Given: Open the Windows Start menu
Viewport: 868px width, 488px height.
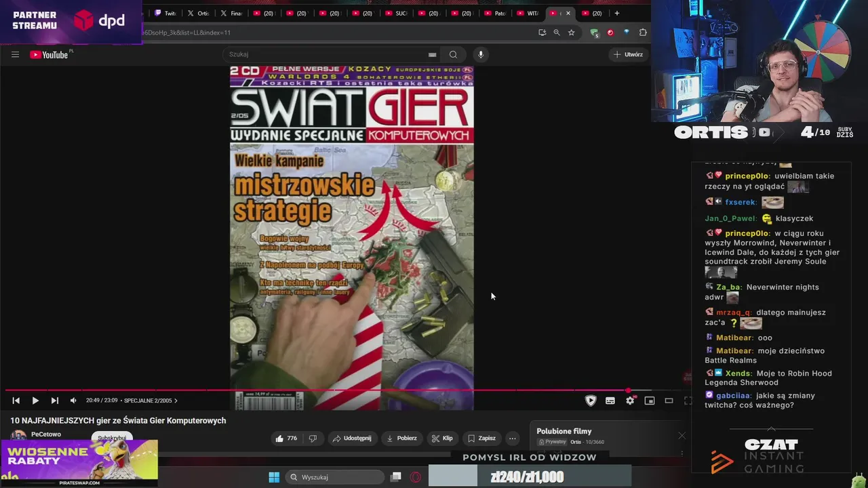Looking at the screenshot, I should pos(274,477).
